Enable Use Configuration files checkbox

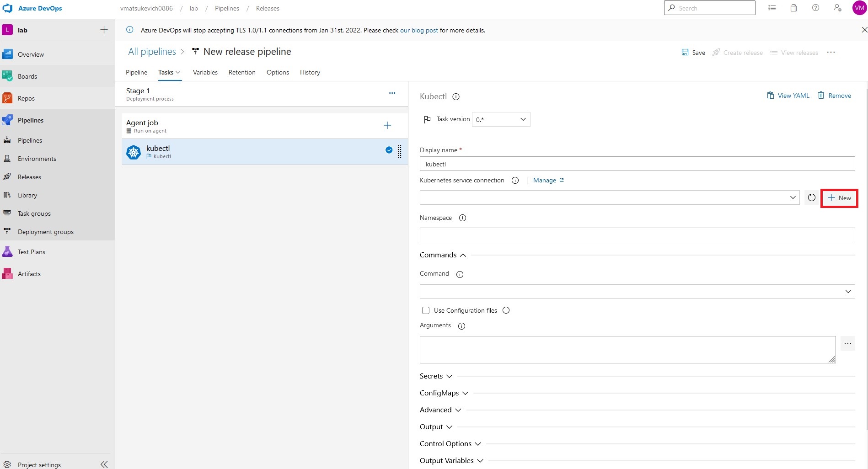(x=426, y=310)
